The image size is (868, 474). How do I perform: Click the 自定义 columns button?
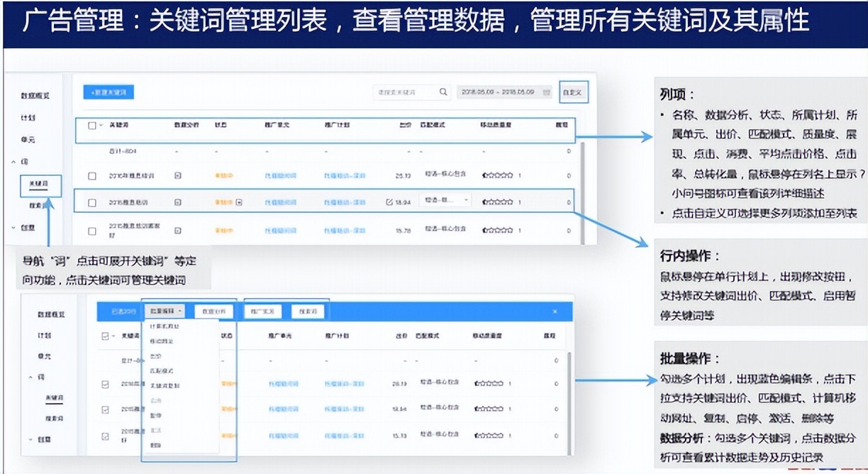[574, 92]
